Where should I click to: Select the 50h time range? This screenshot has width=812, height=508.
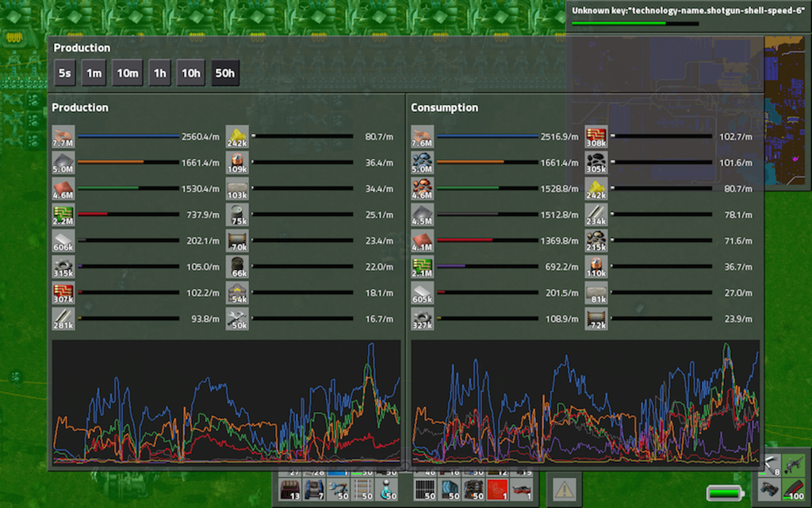pos(224,73)
